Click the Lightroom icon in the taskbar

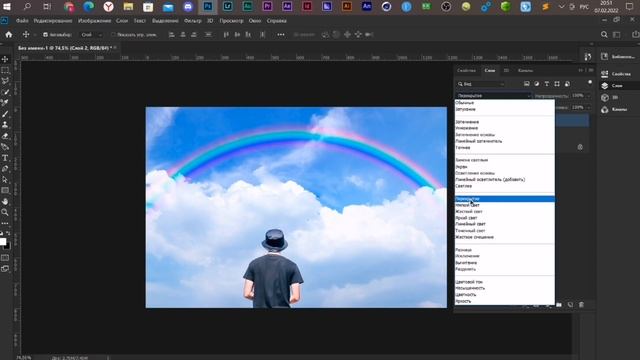tap(228, 7)
